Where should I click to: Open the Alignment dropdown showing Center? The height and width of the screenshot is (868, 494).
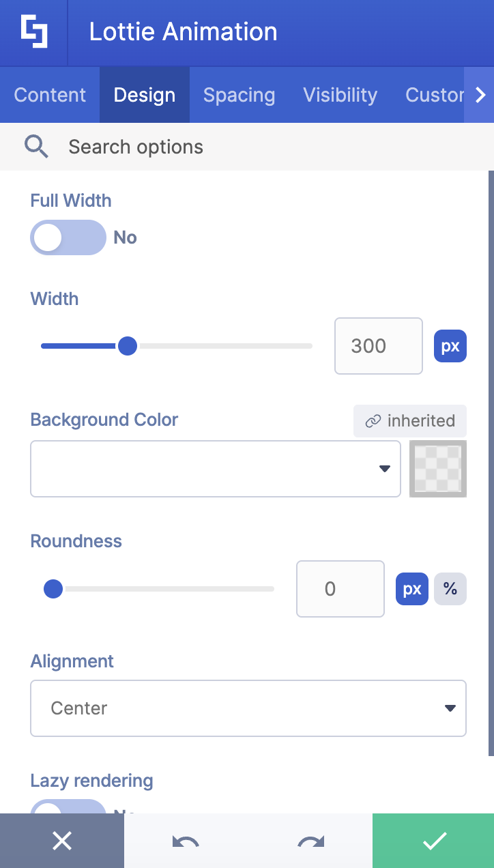tap(248, 708)
